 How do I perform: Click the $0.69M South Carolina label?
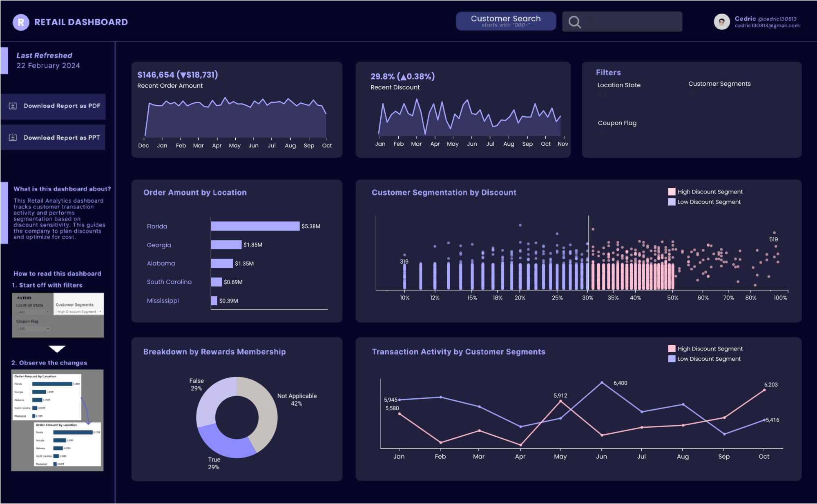click(x=233, y=282)
